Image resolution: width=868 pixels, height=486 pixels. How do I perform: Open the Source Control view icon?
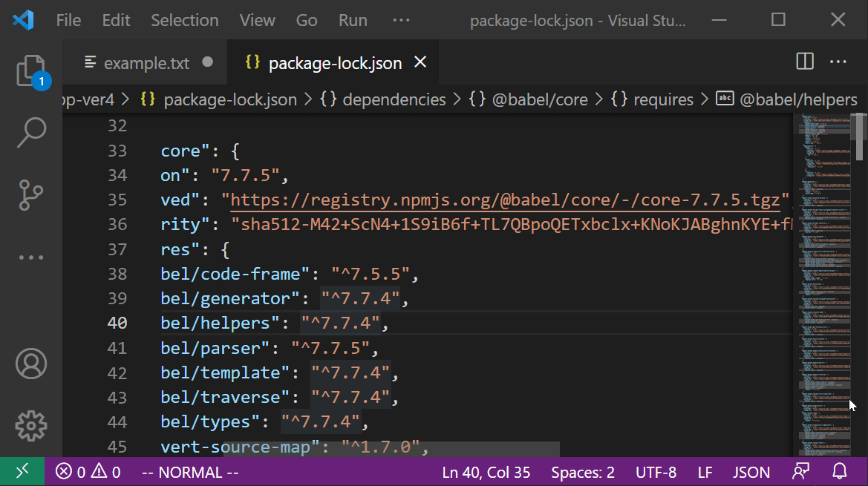[31, 195]
